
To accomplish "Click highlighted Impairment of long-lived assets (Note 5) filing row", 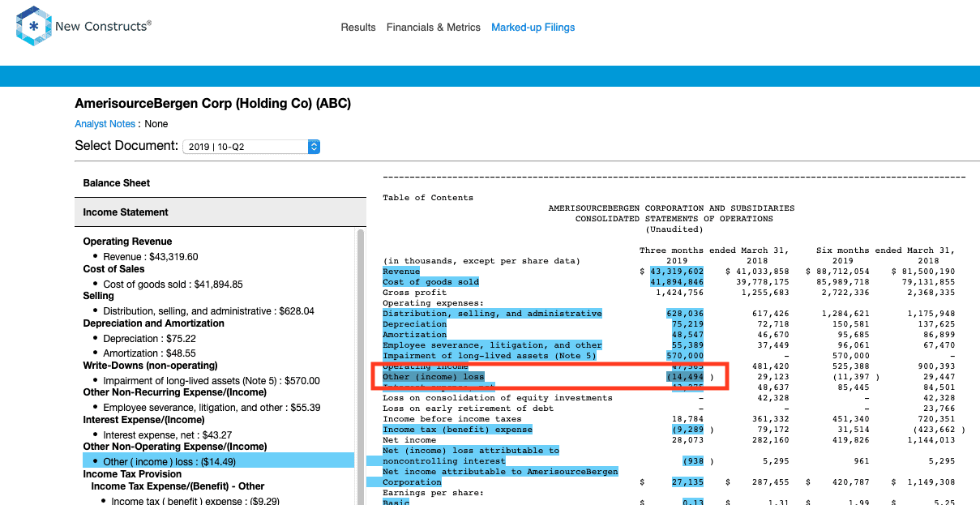I will coord(490,356).
